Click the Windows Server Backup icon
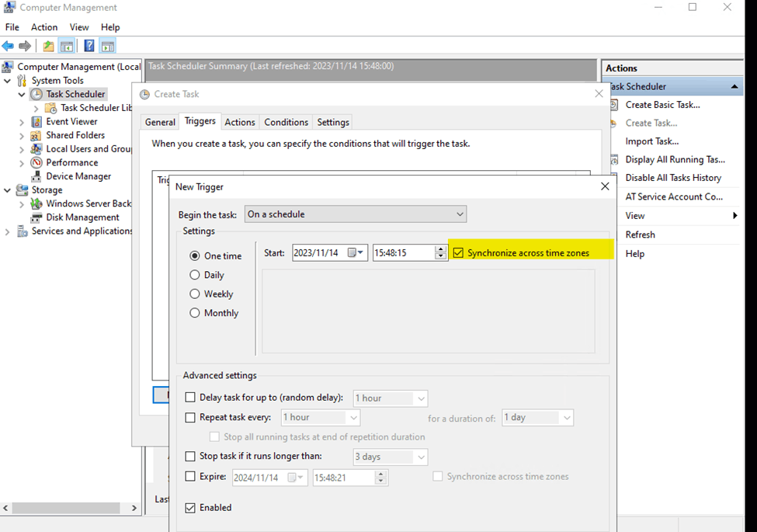The image size is (757, 532). coord(36,203)
